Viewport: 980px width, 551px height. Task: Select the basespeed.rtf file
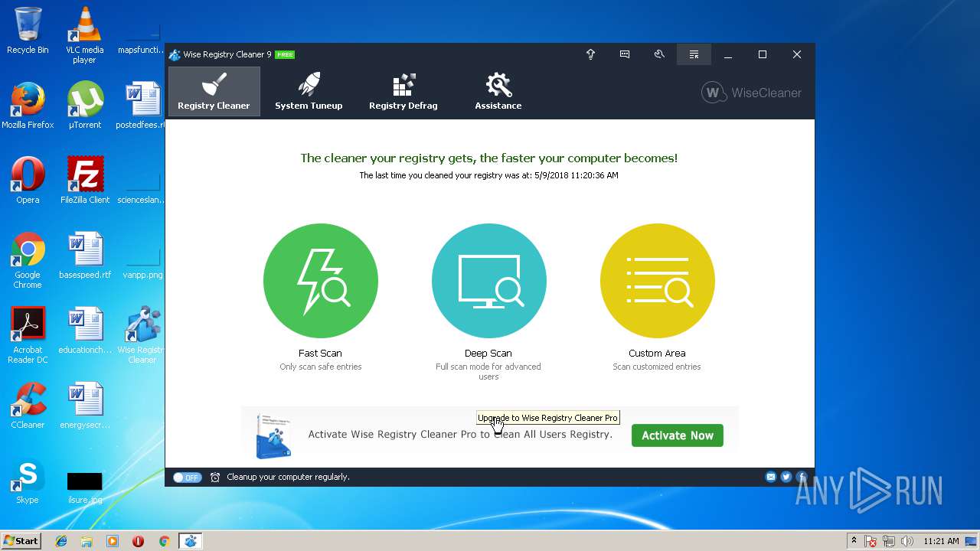pyautogui.click(x=85, y=255)
